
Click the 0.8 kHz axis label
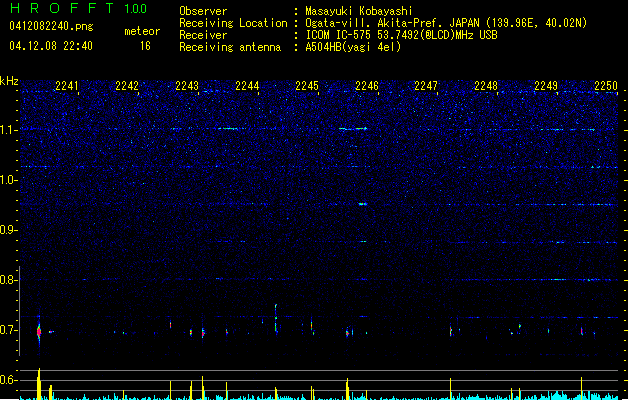(9, 280)
